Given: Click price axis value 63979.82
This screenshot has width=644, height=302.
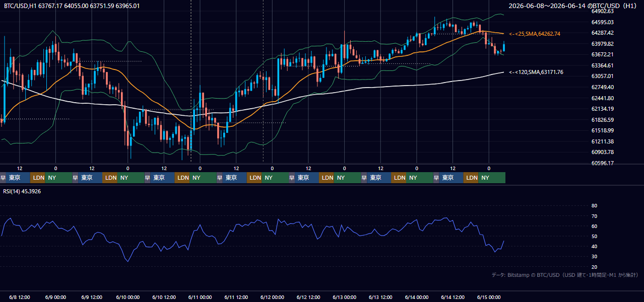Looking at the screenshot, I should coord(602,44).
